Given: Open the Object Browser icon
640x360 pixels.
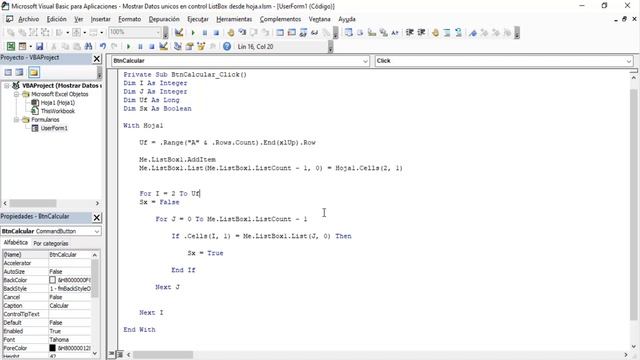Looking at the screenshot, I should (x=201, y=47).
